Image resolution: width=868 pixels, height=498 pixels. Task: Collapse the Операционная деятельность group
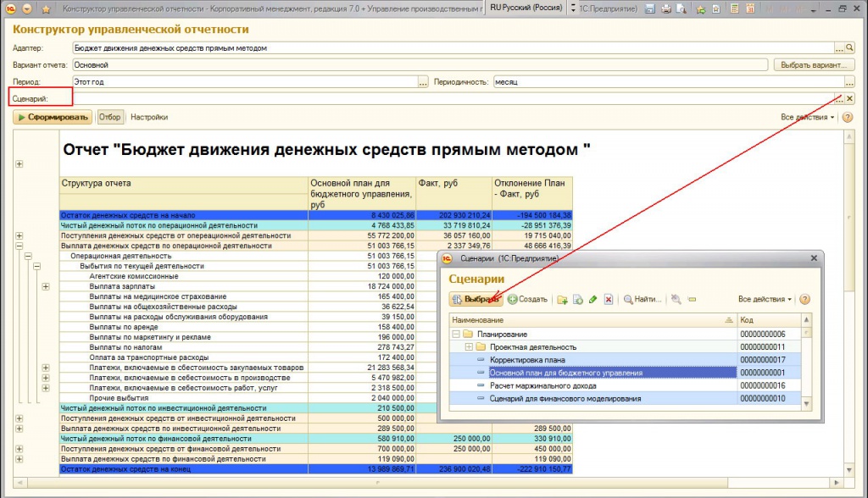[28, 256]
